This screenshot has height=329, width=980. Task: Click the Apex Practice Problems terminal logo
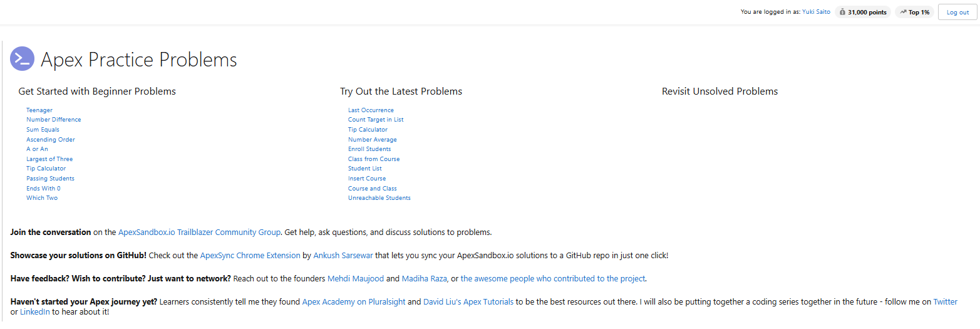point(23,59)
